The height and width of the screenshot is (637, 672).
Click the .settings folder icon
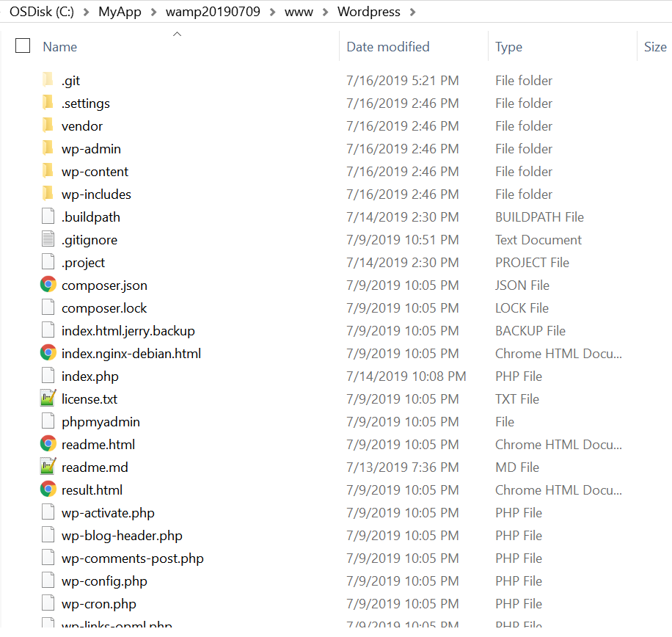[x=48, y=103]
